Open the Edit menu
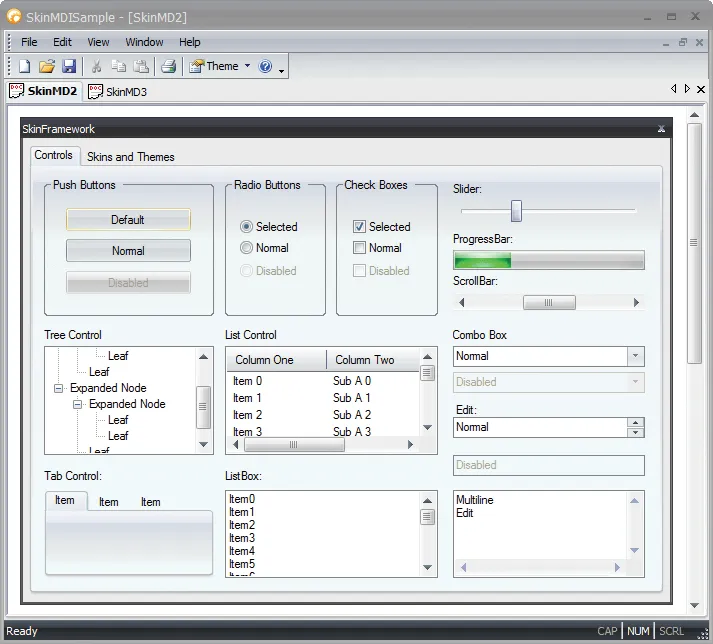Image resolution: width=713 pixels, height=644 pixels. 62,42
